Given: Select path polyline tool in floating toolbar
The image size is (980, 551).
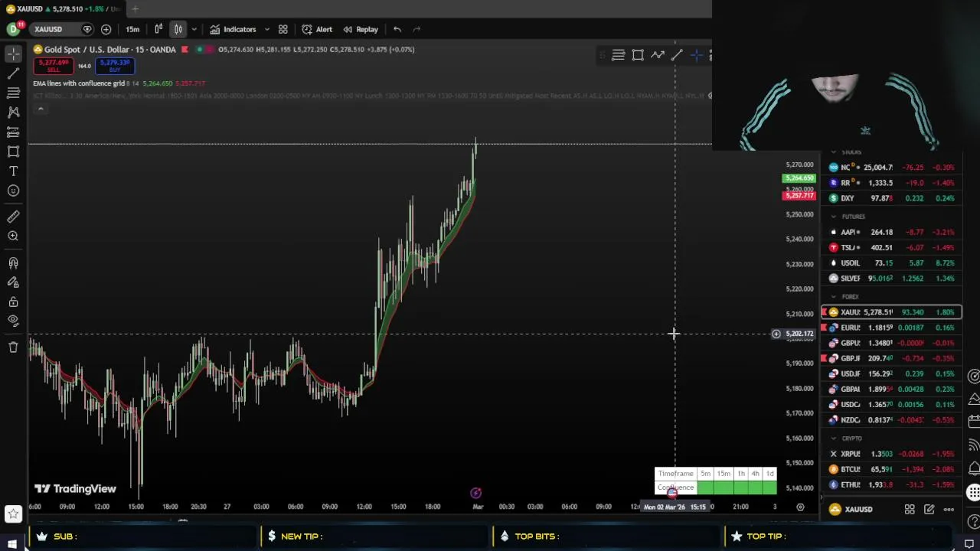Looking at the screenshot, I should point(658,55).
